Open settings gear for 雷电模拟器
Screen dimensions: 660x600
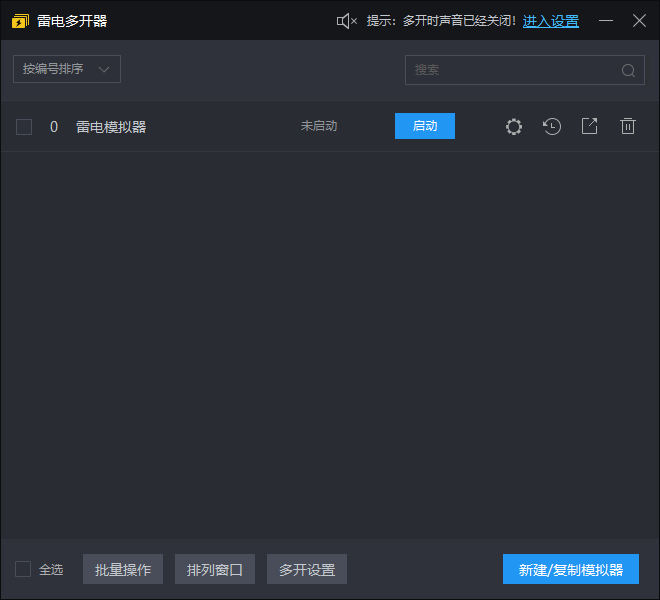[514, 126]
